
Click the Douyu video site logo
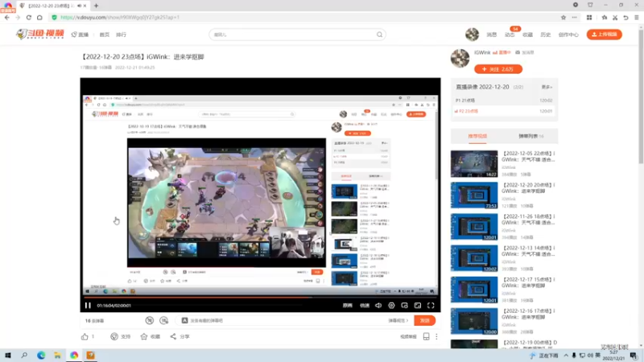pyautogui.click(x=39, y=34)
